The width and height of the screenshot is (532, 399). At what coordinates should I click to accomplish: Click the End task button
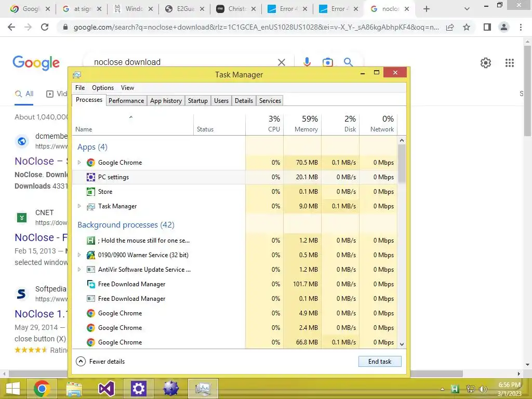coord(380,362)
